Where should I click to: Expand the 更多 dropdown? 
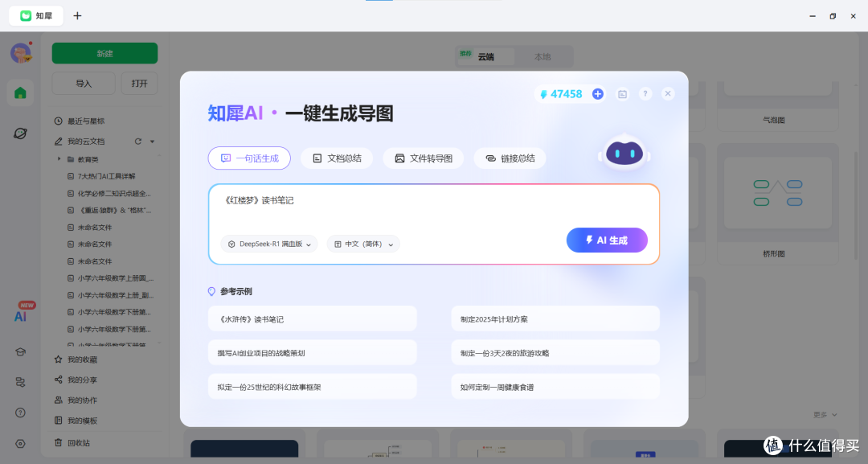(x=825, y=415)
